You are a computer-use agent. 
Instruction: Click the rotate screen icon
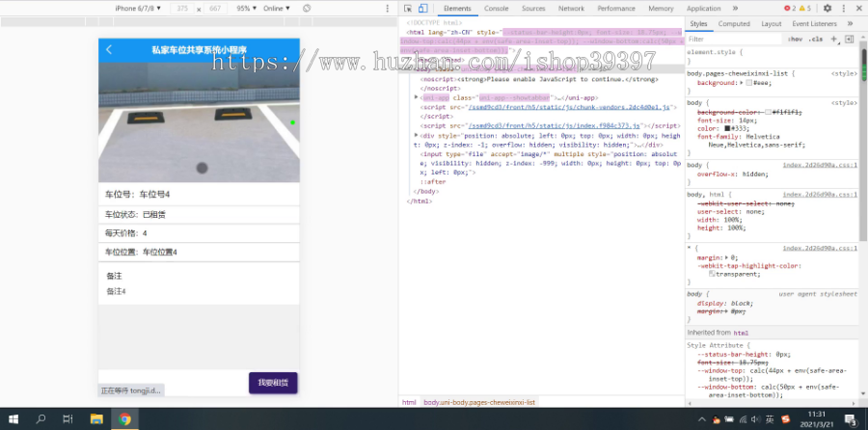pyautogui.click(x=307, y=9)
